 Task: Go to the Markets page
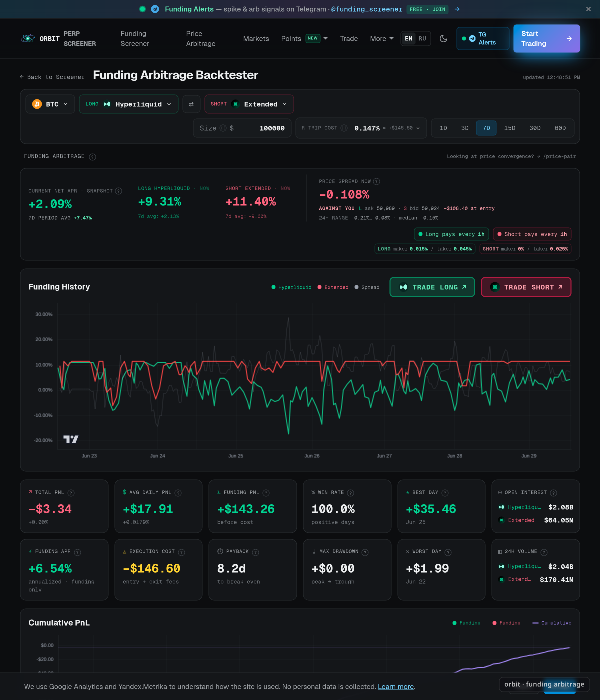point(256,38)
